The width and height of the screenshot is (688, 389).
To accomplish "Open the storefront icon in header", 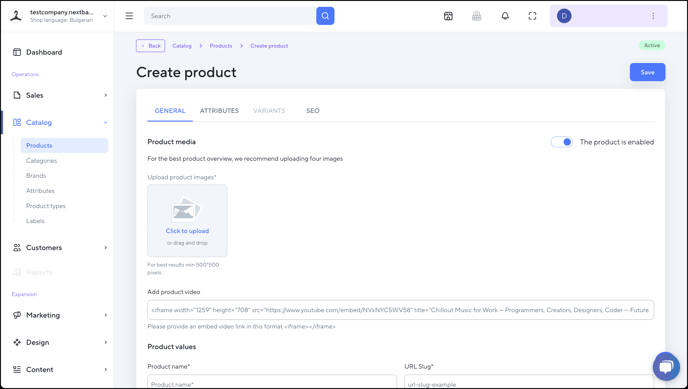I will (448, 16).
